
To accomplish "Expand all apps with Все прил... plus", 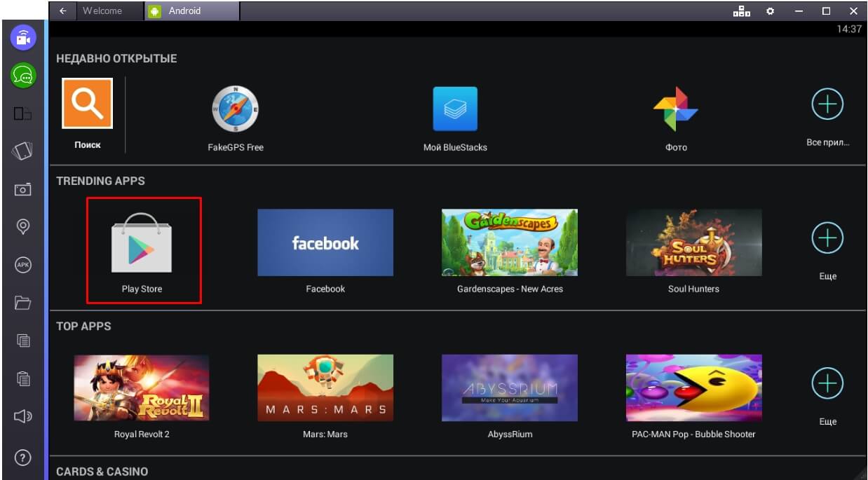I will tap(827, 105).
